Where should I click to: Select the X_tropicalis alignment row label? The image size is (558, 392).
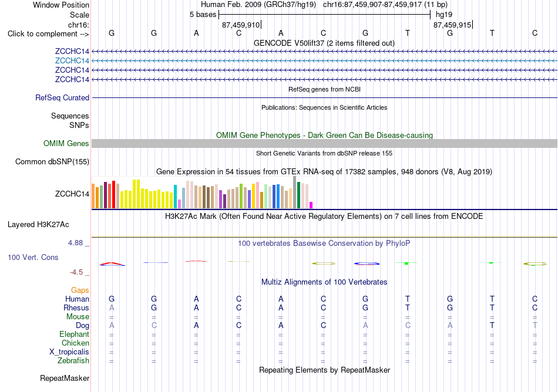69,352
